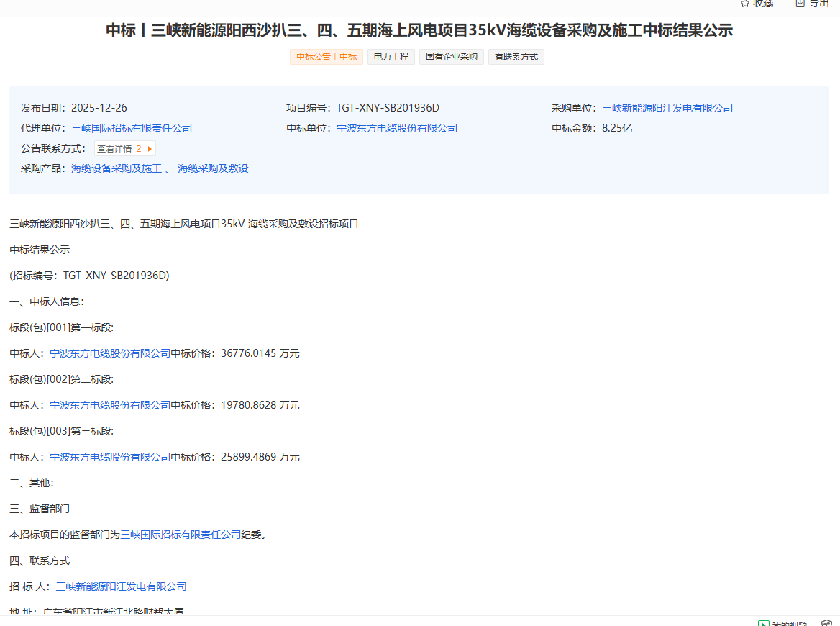This screenshot has height=626, width=840.
Task: Click the shield icon at bottom right
Action: click(x=826, y=623)
